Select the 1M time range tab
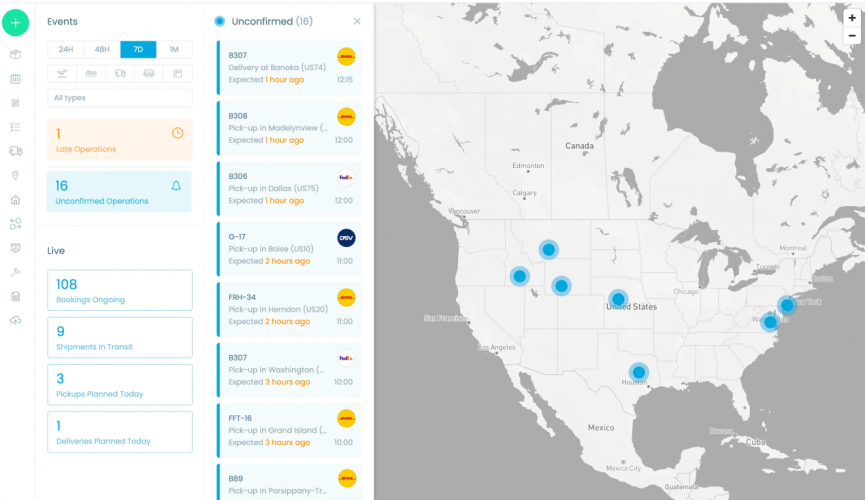Image resolution: width=865 pixels, height=500 pixels. click(174, 49)
